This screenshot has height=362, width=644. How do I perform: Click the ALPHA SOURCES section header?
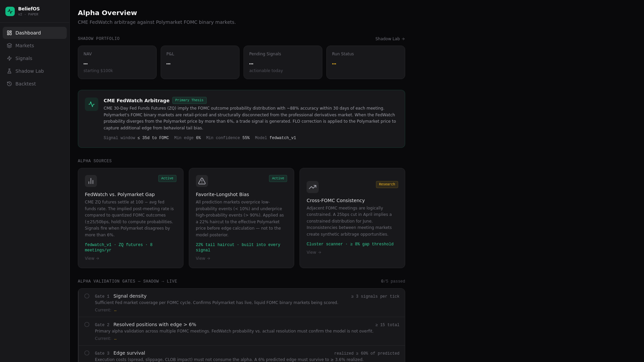pos(95,161)
